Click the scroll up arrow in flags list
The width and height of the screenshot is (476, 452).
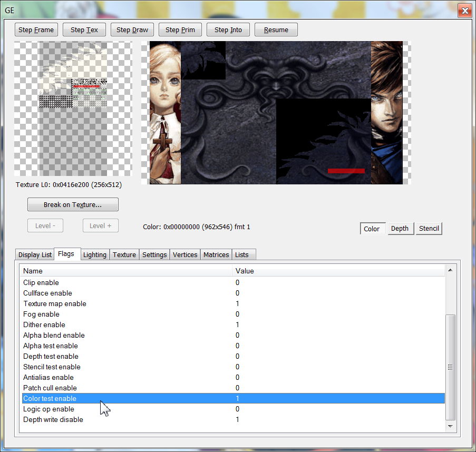[450, 270]
